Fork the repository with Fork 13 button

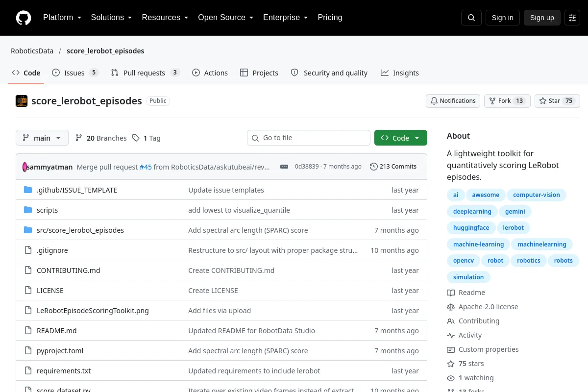(507, 101)
